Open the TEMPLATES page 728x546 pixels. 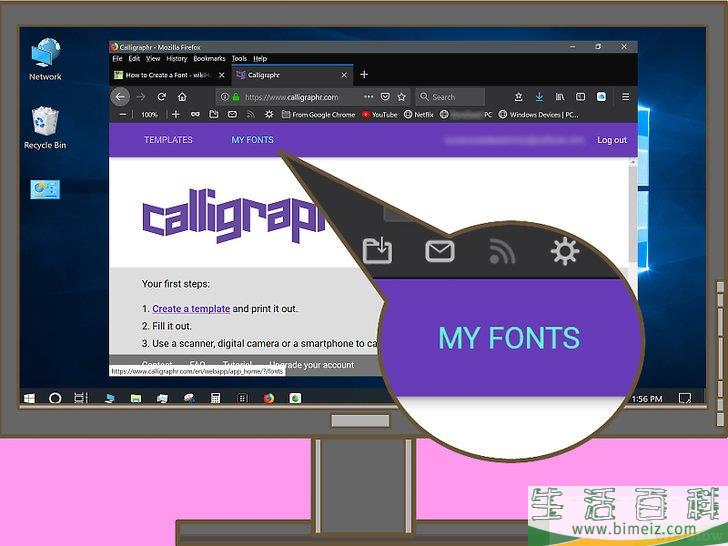coord(168,140)
